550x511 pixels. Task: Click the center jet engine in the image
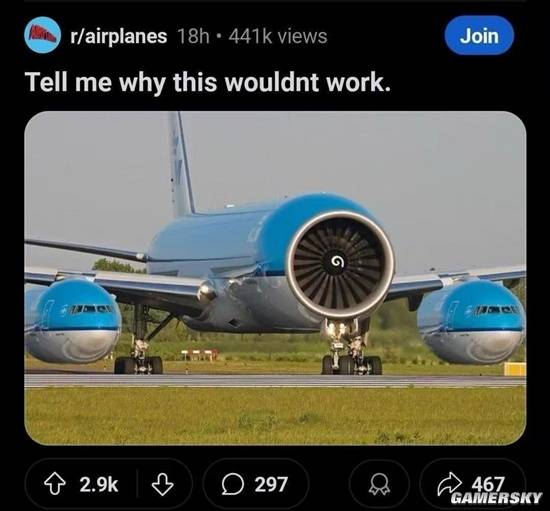coord(340,264)
